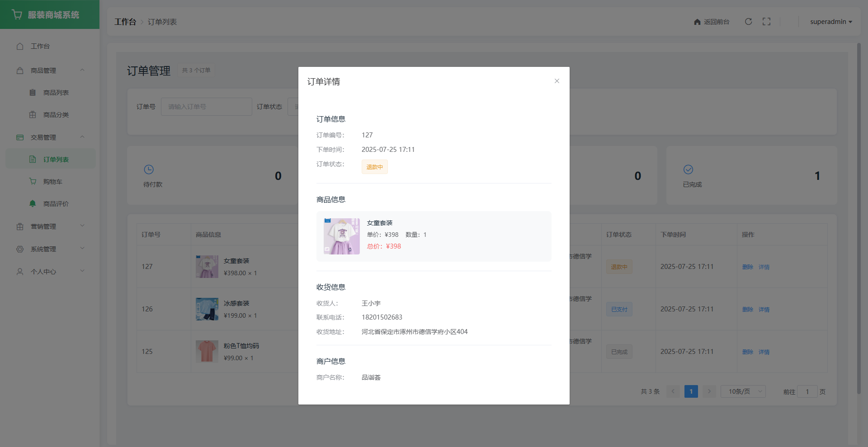Open 购物车 sidebar item

[x=52, y=182]
